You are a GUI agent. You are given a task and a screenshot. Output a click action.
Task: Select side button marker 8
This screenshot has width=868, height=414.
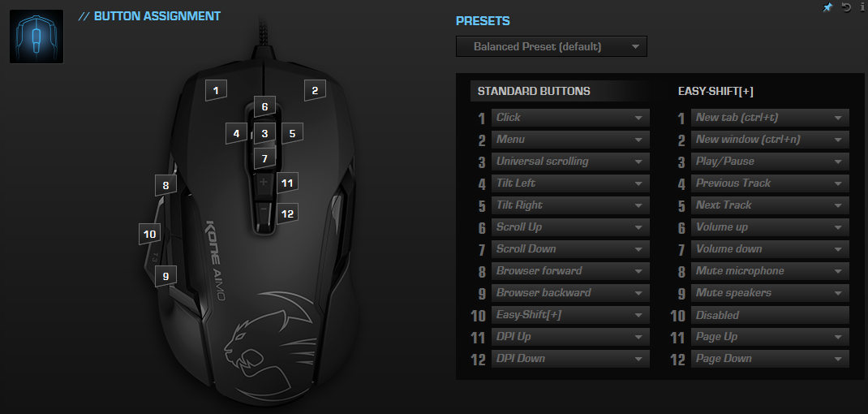click(x=165, y=185)
